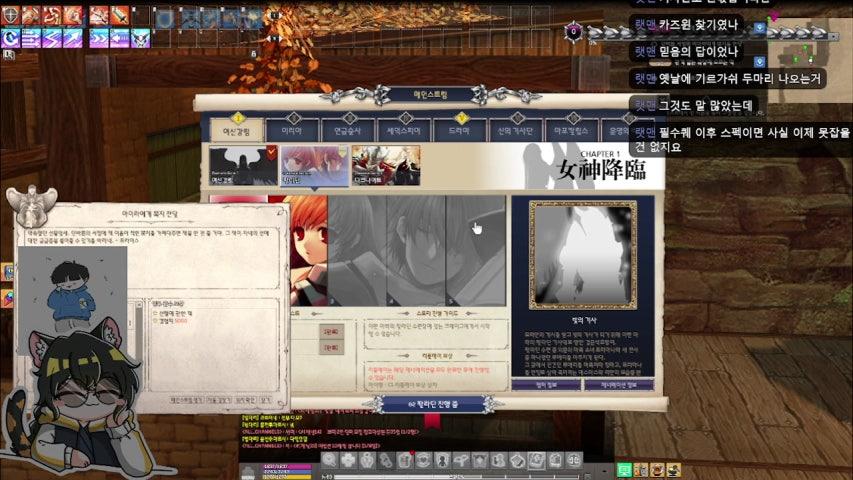The width and height of the screenshot is (853, 480).
Task: Click the left purple button under the story description
Action: click(x=546, y=385)
